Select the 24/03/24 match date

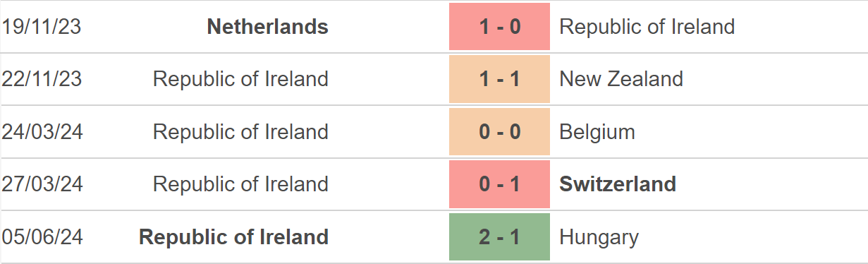pyautogui.click(x=42, y=132)
